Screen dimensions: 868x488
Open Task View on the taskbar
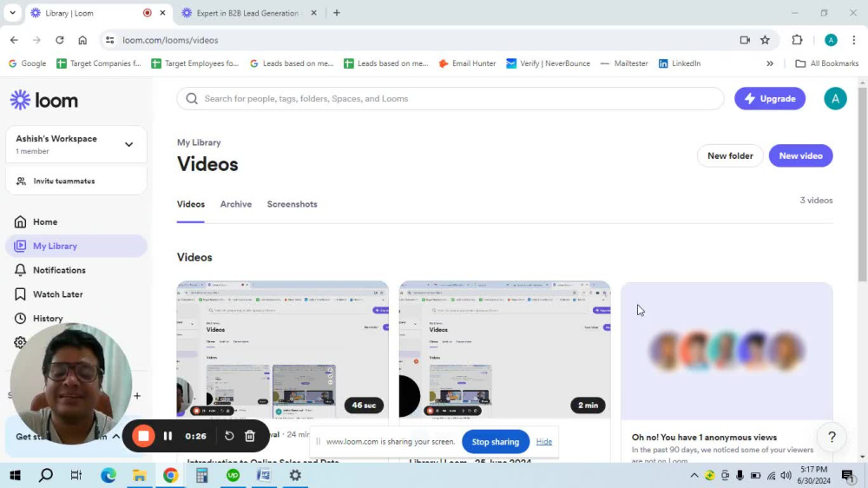[76, 475]
